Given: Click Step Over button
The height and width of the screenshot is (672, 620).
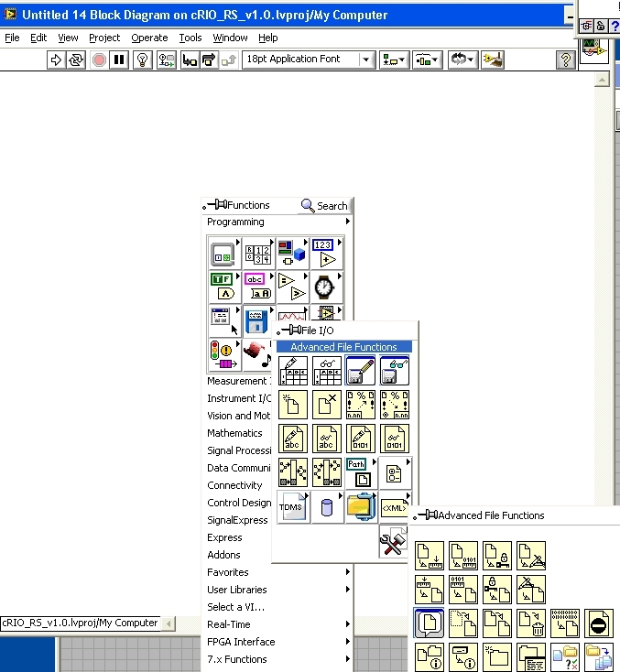Looking at the screenshot, I should pos(209,60).
